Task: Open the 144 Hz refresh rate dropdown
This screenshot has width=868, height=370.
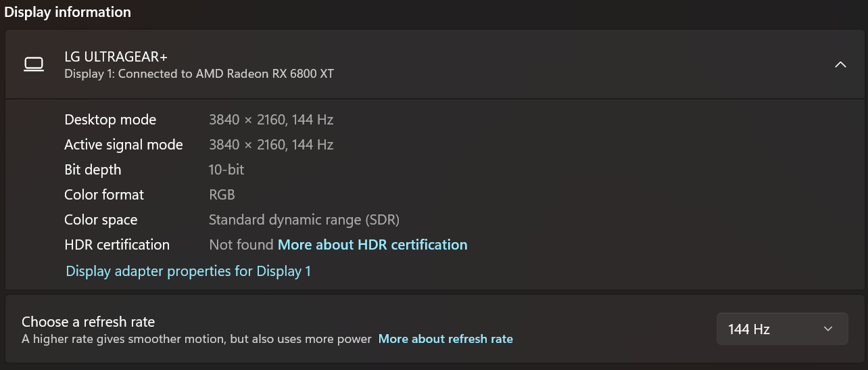Action: click(x=781, y=329)
